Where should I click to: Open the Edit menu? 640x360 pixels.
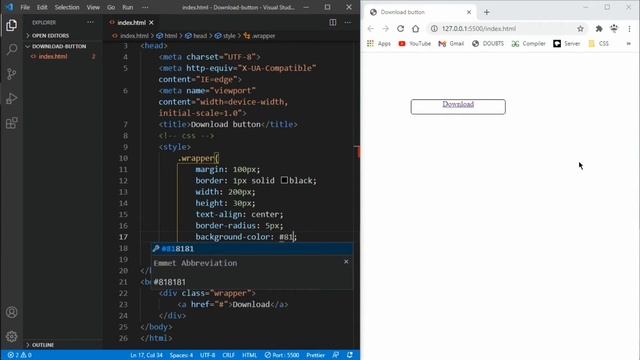[42, 7]
